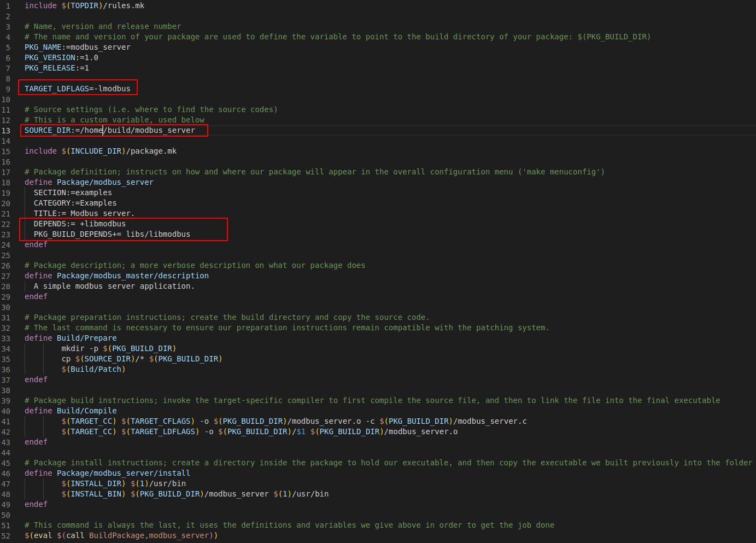Click the '# Name, version and release number' comment
This screenshot has height=543, width=756.
tap(103, 26)
